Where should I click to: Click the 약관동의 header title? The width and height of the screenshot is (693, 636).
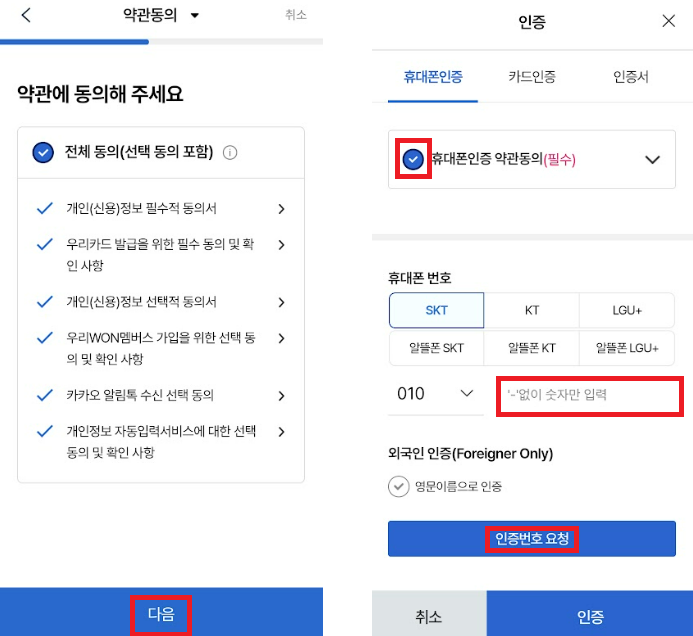click(x=150, y=15)
